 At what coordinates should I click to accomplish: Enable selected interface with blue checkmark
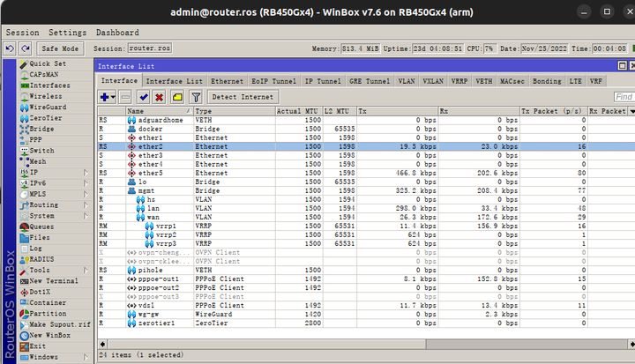point(144,97)
